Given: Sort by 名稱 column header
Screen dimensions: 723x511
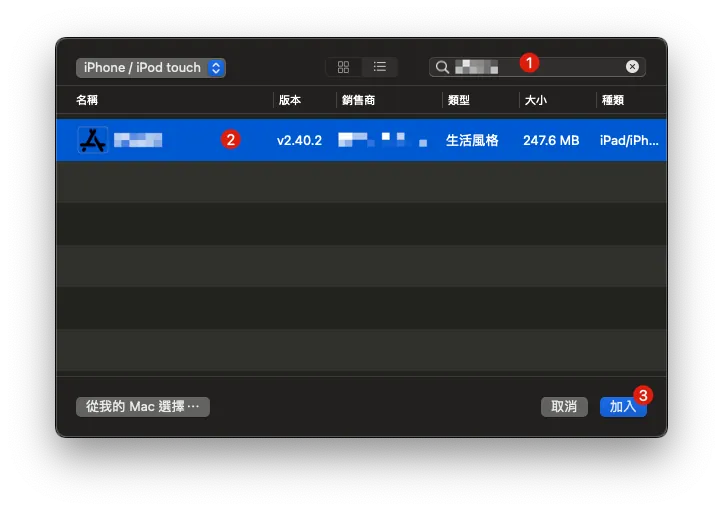Looking at the screenshot, I should pyautogui.click(x=88, y=101).
